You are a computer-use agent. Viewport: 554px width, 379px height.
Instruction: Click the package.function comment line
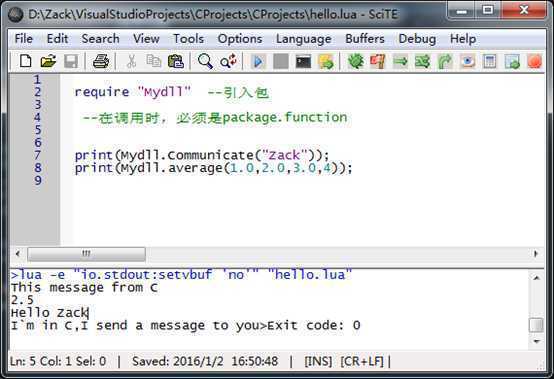coord(215,118)
